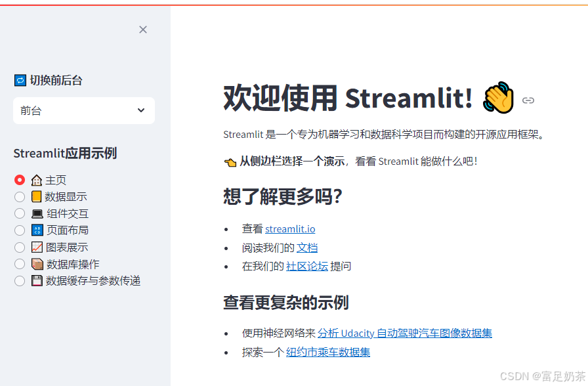This screenshot has width=588, height=386.
Task: Click the 想了解更多吗? heading
Action: click(x=283, y=196)
